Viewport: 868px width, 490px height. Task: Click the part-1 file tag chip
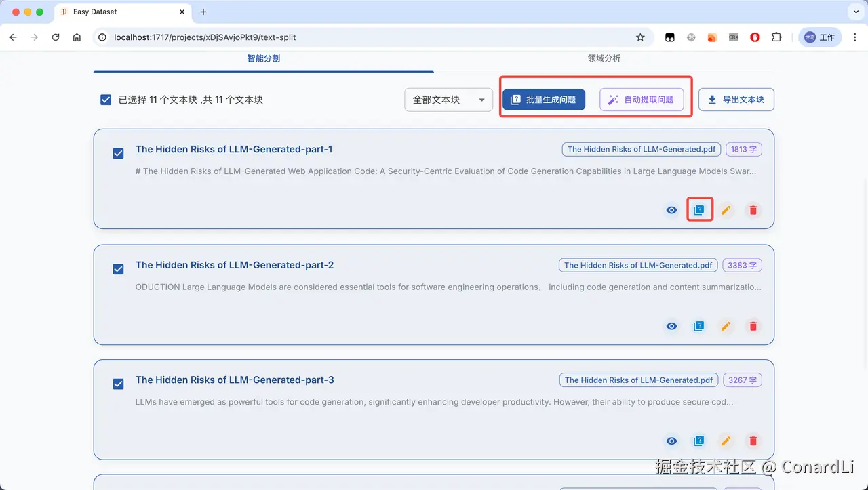coord(642,149)
